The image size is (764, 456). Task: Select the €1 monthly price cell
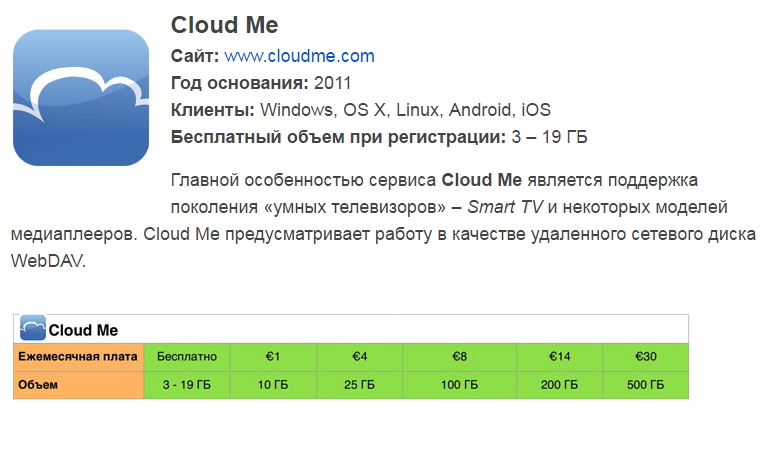tap(273, 357)
